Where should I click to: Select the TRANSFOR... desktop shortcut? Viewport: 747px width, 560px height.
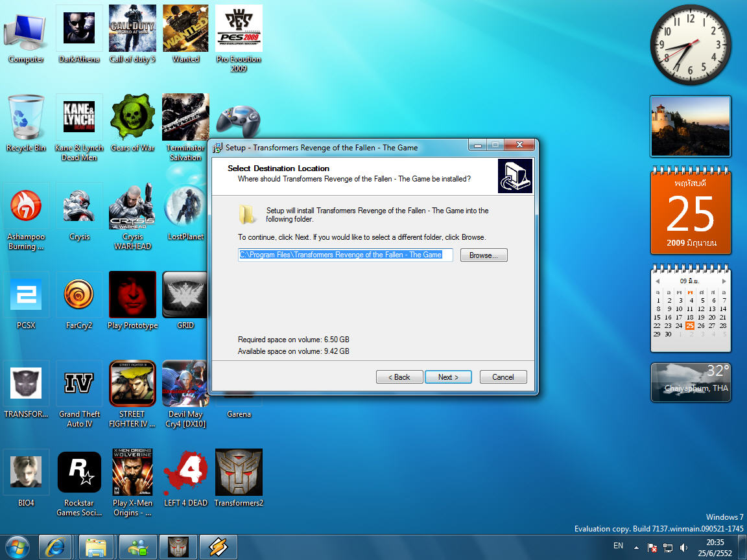click(26, 390)
